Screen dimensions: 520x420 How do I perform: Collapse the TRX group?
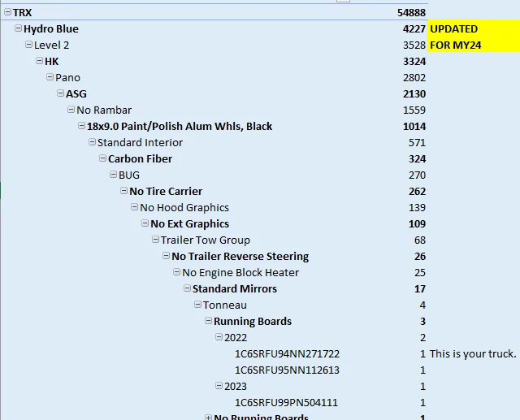tap(7, 12)
